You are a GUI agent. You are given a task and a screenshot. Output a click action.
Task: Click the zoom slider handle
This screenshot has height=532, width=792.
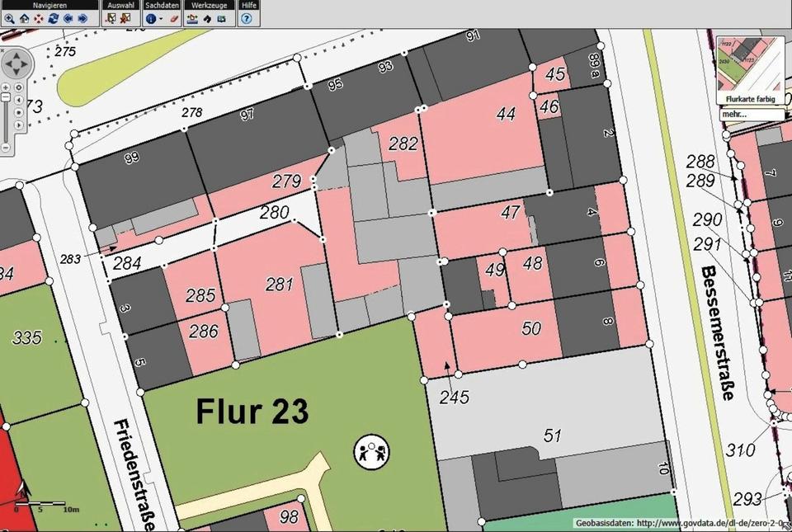click(6, 97)
